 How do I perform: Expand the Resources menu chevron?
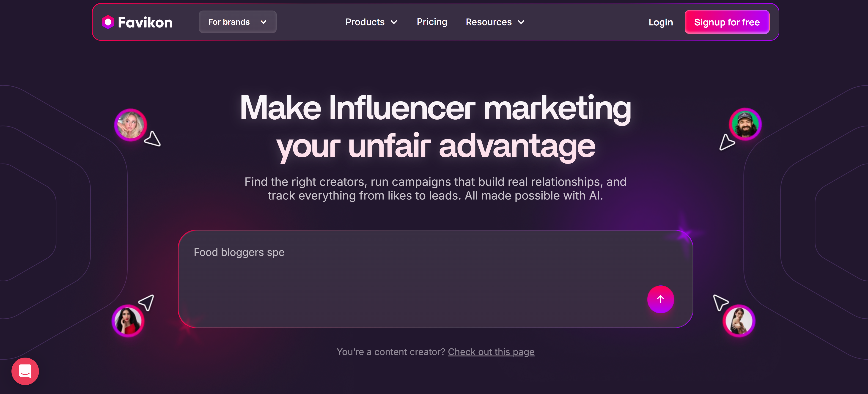coord(521,22)
